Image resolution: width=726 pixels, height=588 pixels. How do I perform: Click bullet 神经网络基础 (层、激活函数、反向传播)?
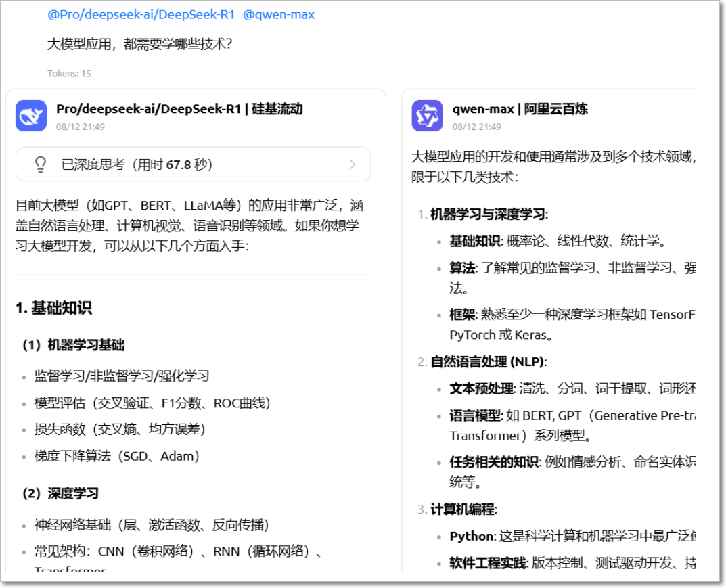(152, 525)
